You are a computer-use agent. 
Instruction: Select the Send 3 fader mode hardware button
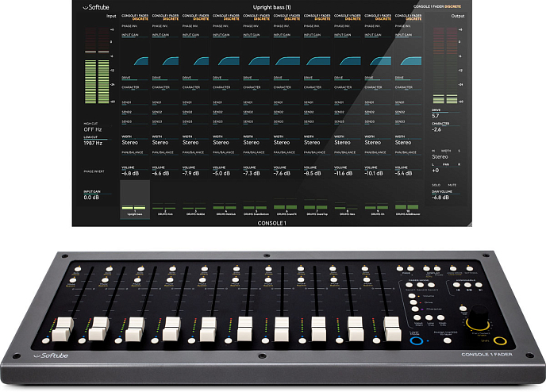tap(432, 285)
